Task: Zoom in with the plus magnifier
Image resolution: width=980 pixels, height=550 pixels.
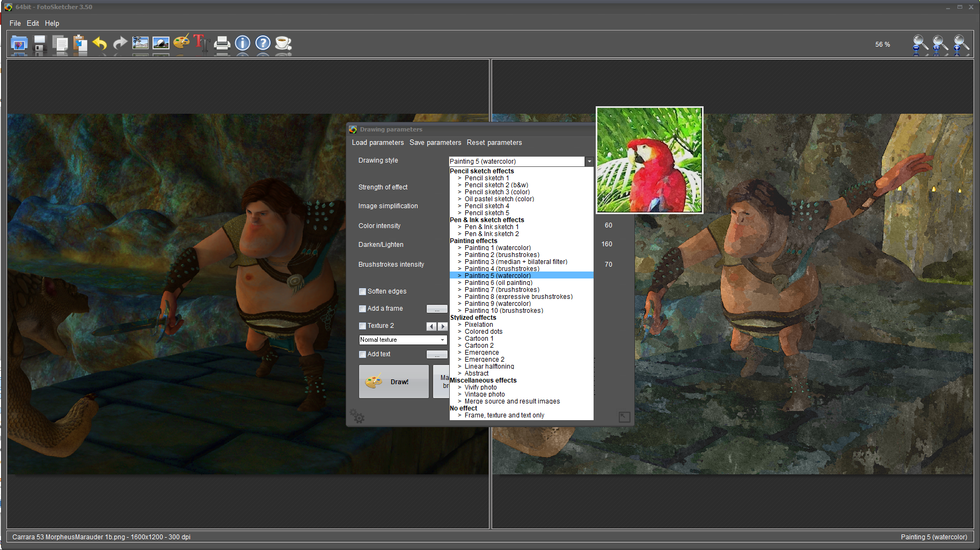Action: point(960,45)
